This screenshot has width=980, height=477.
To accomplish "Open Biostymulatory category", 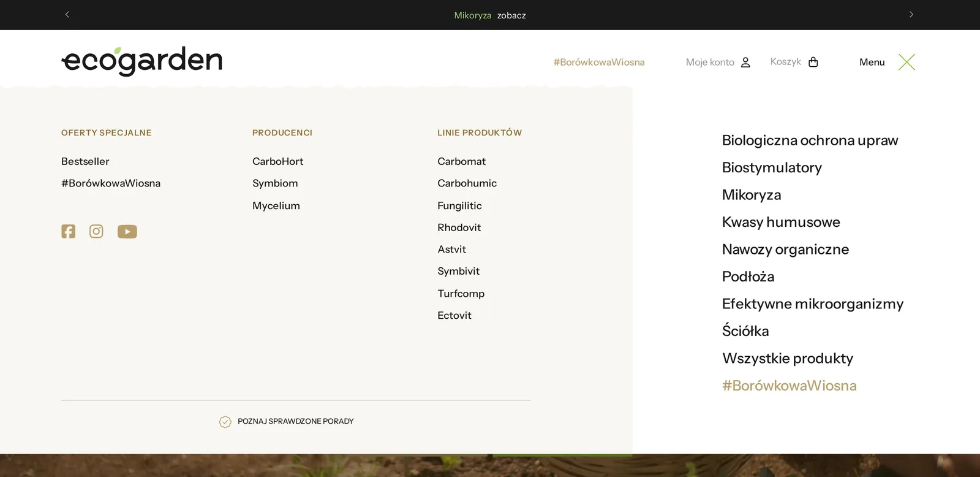I will coord(772,167).
